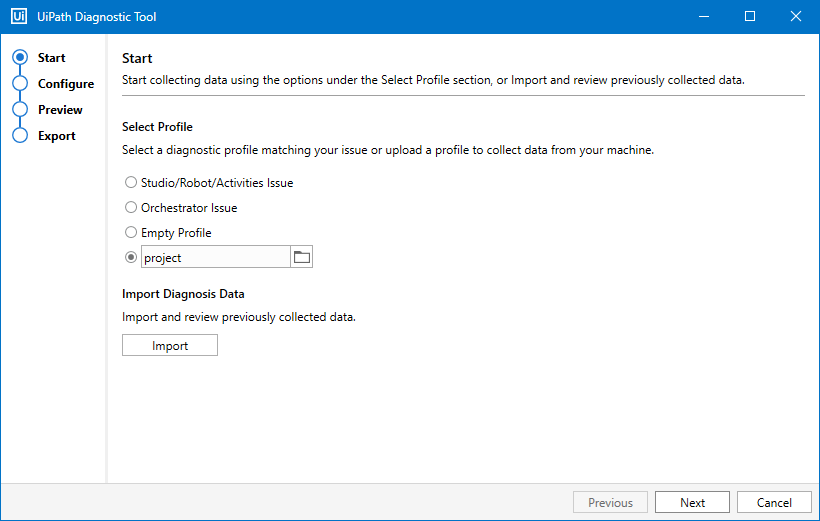
Task: Click the Start step circle indicator
Action: tap(19, 58)
